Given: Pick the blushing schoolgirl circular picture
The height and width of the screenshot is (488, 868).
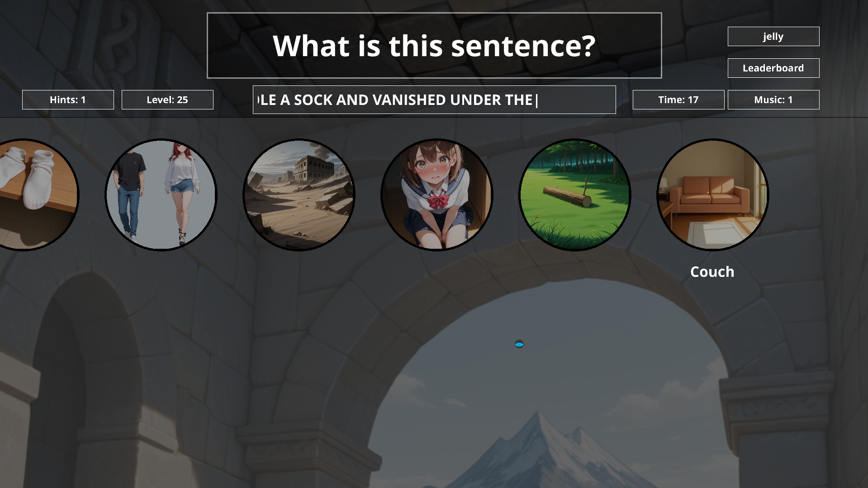Looking at the screenshot, I should tap(437, 194).
